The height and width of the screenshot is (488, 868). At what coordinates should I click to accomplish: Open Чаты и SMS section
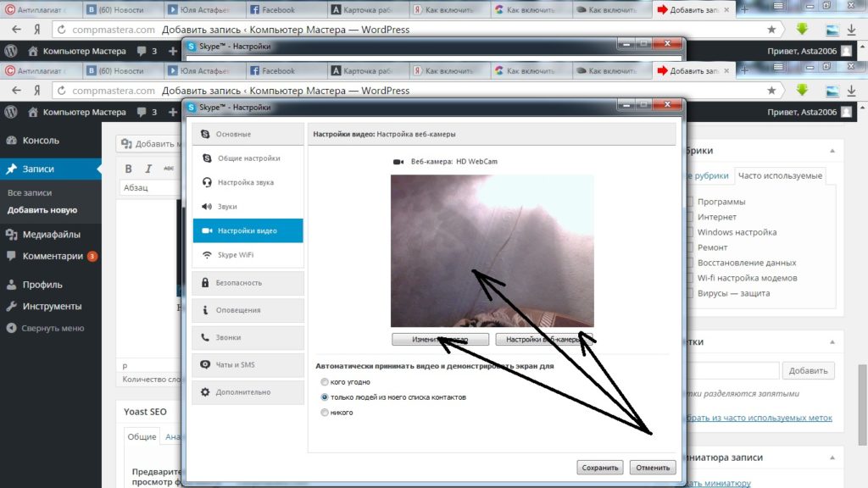pos(248,364)
